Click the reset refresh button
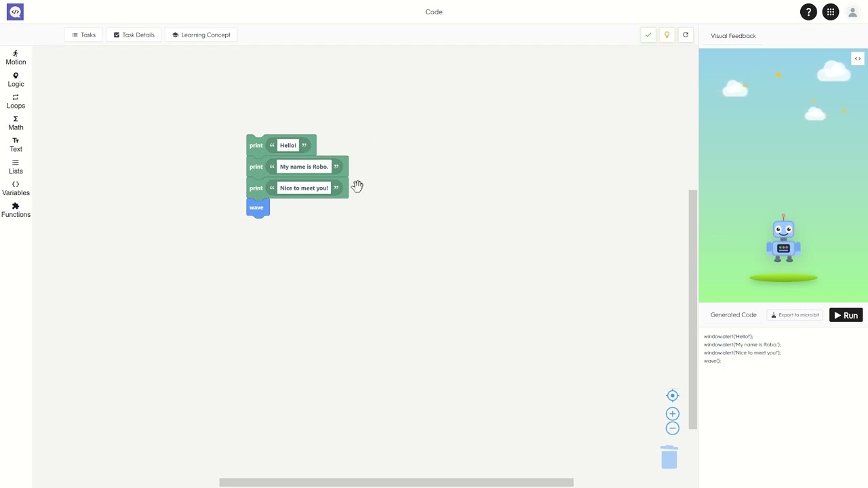The width and height of the screenshot is (868, 488). 686,35
